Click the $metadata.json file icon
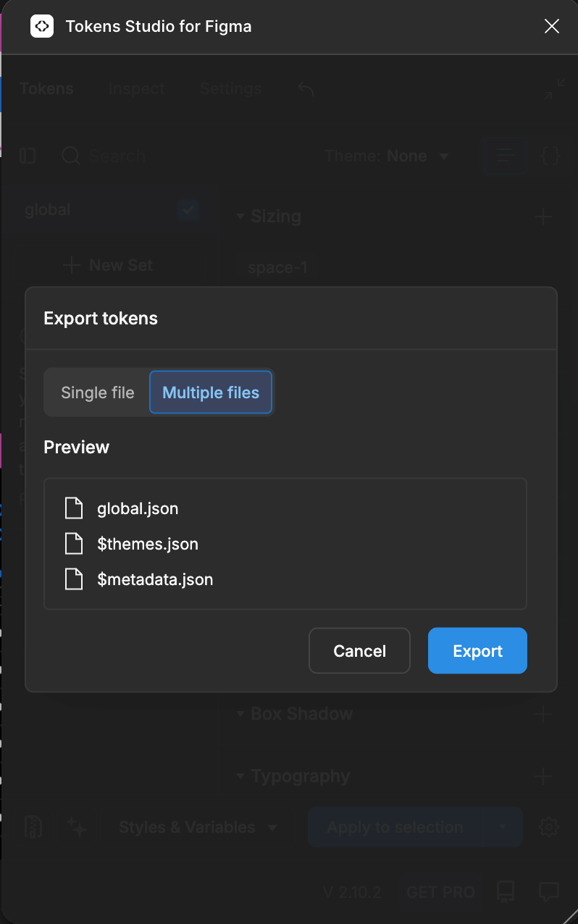 pos(74,579)
